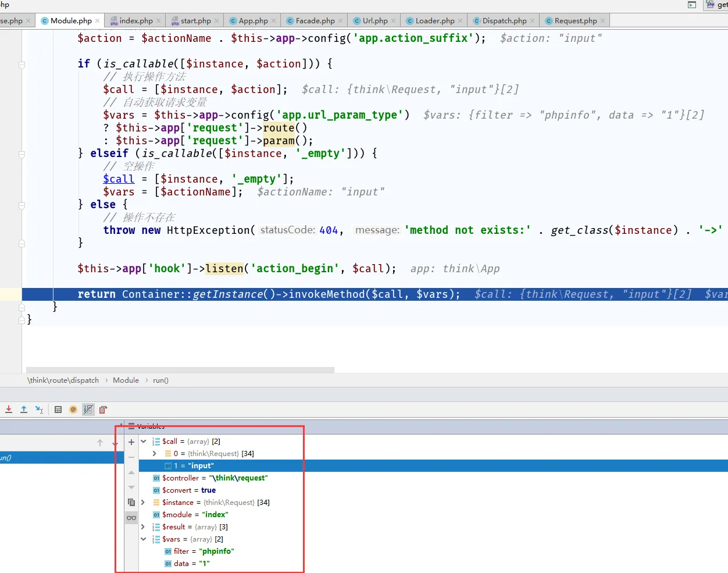Close the Dispatch.php tab
This screenshot has height=573, width=728.
pyautogui.click(x=533, y=20)
